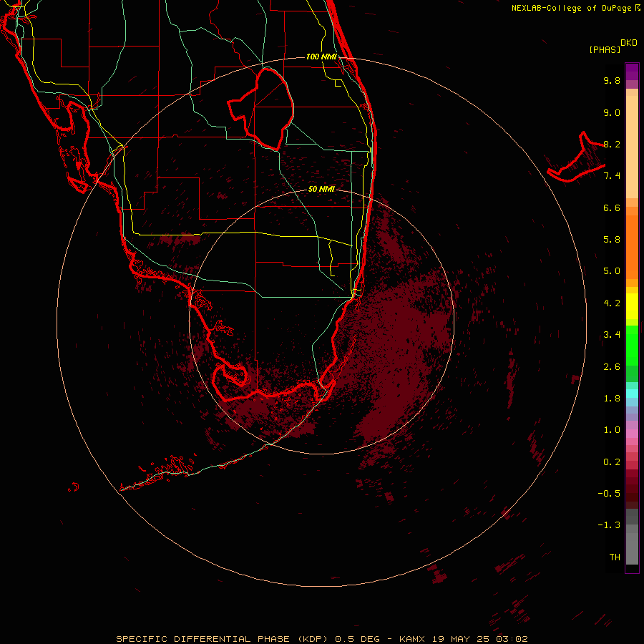
Task: Pick the pink band of the color scale
Action: [632, 434]
